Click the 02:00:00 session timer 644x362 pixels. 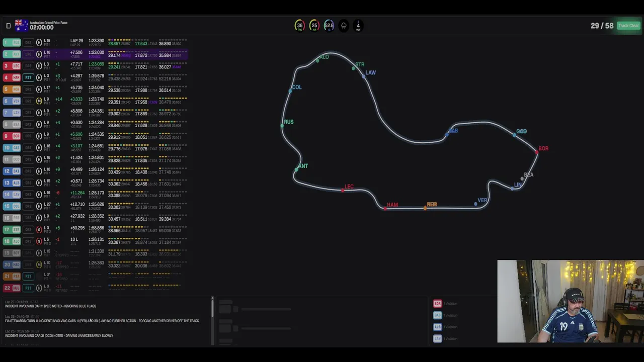[42, 28]
